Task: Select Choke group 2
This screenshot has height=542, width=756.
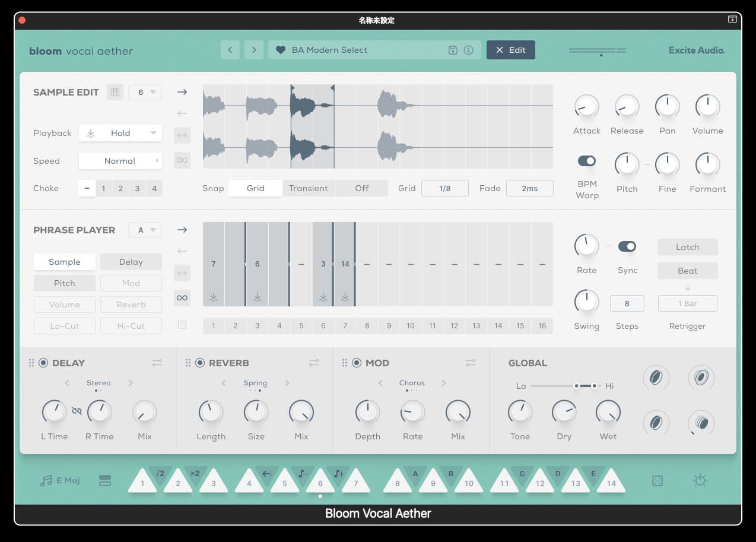Action: pos(120,188)
